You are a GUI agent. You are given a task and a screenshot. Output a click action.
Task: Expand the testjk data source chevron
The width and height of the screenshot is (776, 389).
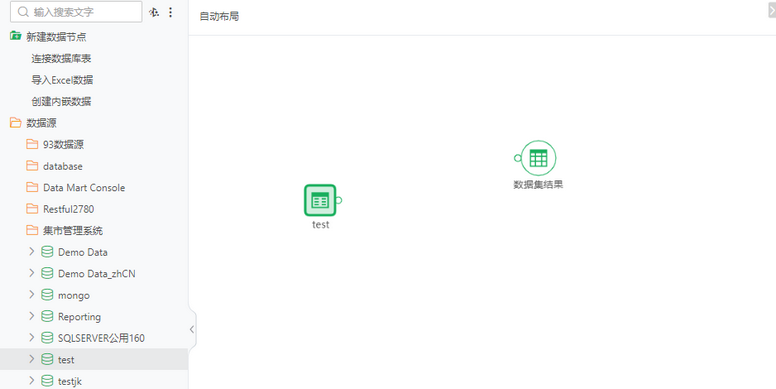click(x=31, y=381)
